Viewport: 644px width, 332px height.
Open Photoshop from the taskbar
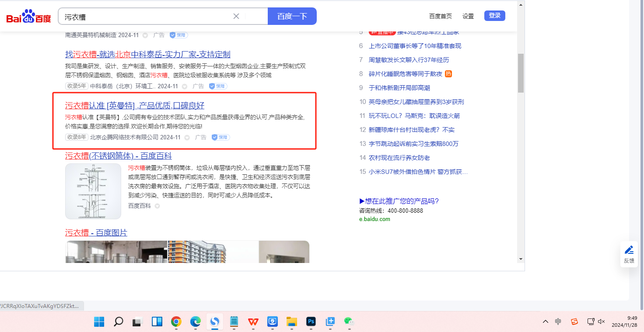pos(311,322)
